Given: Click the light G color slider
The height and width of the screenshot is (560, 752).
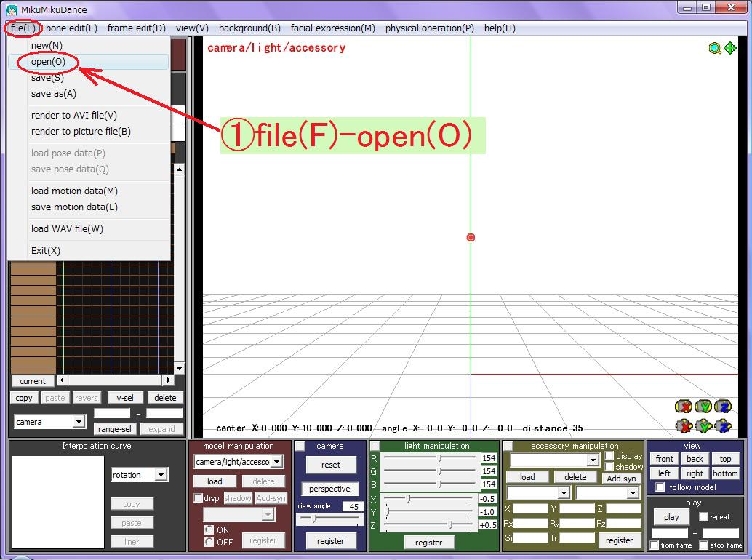Looking at the screenshot, I should pos(430,471).
